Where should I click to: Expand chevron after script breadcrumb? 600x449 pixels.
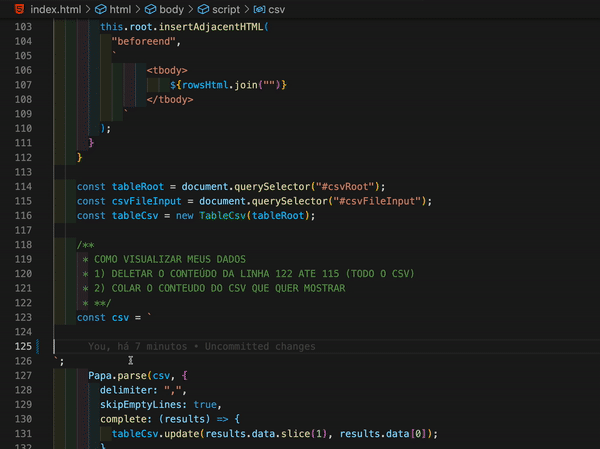click(x=247, y=9)
